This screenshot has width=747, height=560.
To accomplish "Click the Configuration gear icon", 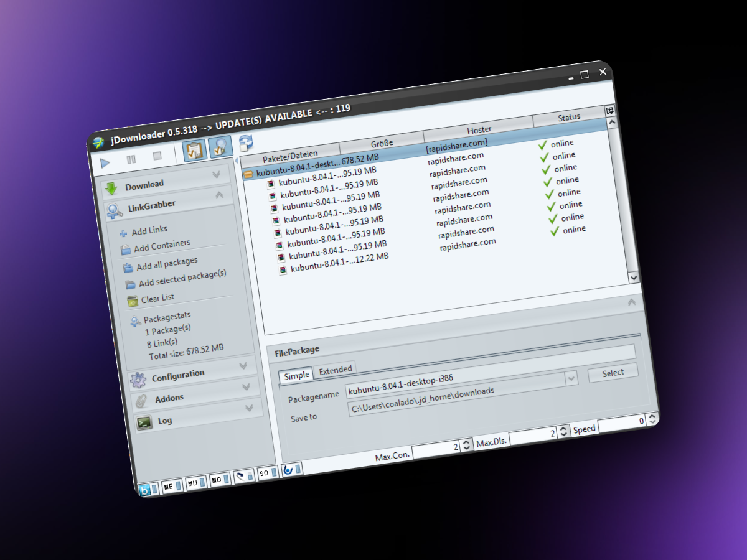I will point(138,380).
